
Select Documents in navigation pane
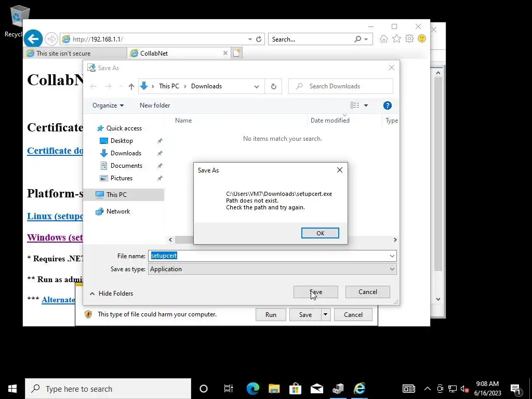point(126,166)
